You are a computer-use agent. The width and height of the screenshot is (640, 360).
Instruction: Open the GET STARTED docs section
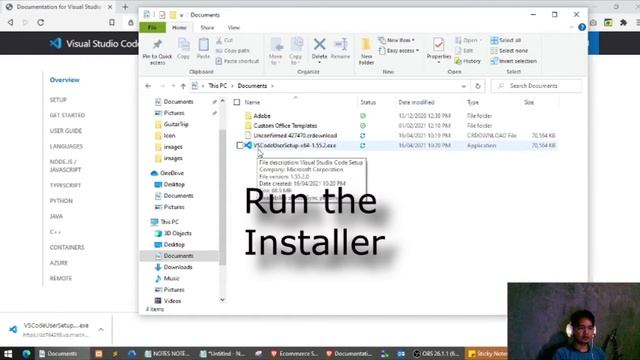pyautogui.click(x=67, y=115)
